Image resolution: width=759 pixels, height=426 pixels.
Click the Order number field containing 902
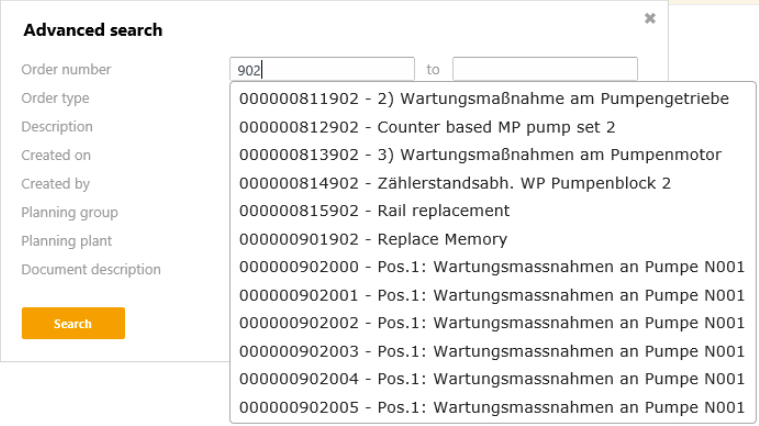pos(321,69)
